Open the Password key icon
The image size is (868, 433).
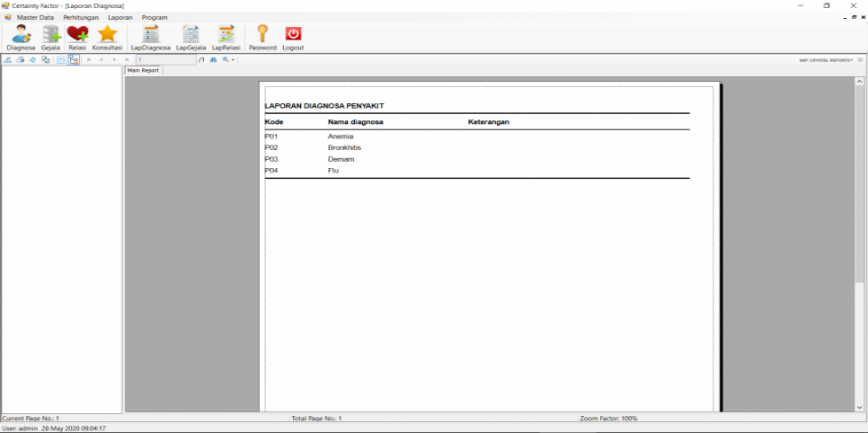click(x=262, y=39)
